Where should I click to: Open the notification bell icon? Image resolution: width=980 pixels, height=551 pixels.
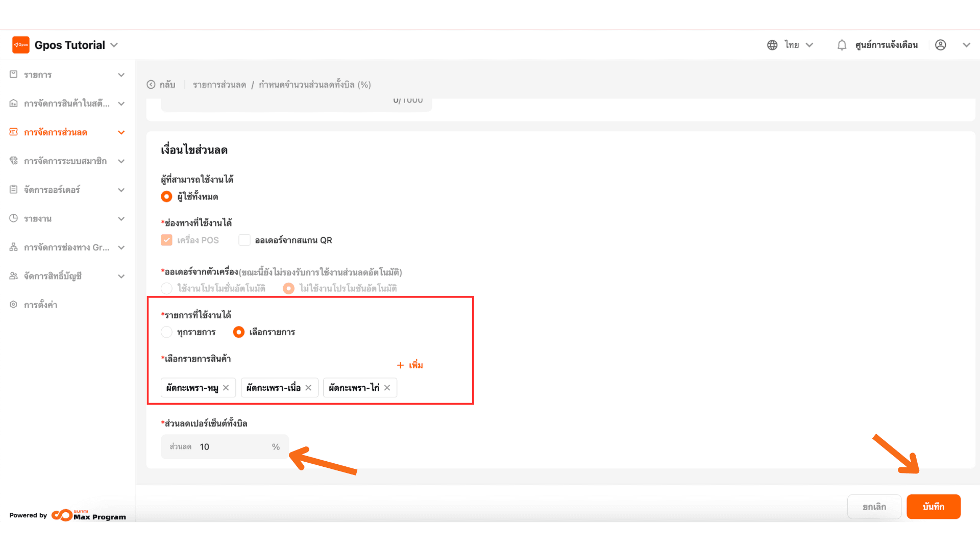tap(842, 45)
